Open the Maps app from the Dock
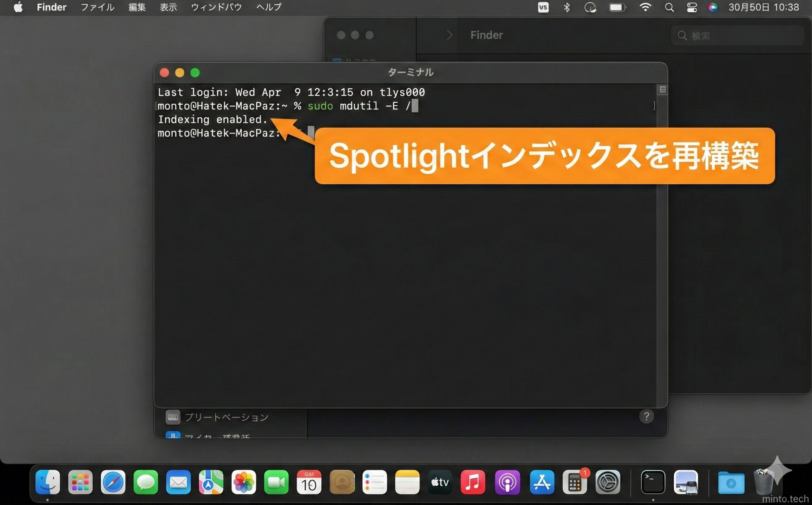This screenshot has width=812, height=505. tap(211, 482)
